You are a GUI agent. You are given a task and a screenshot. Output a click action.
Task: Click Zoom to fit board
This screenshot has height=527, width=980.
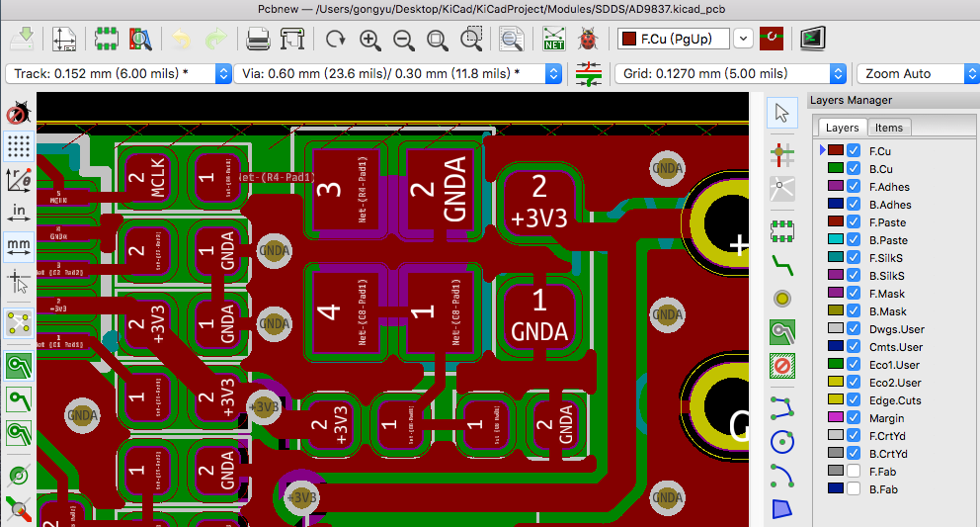437,39
